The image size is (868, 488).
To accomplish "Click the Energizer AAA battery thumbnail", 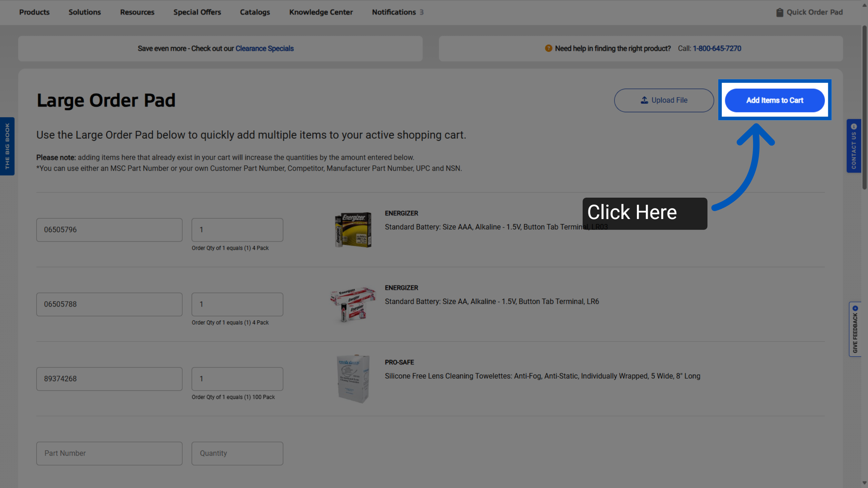I will tap(353, 230).
